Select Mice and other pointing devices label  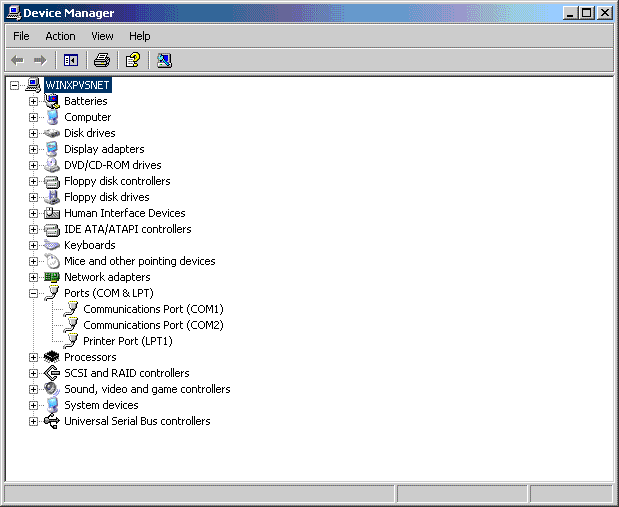point(140,261)
